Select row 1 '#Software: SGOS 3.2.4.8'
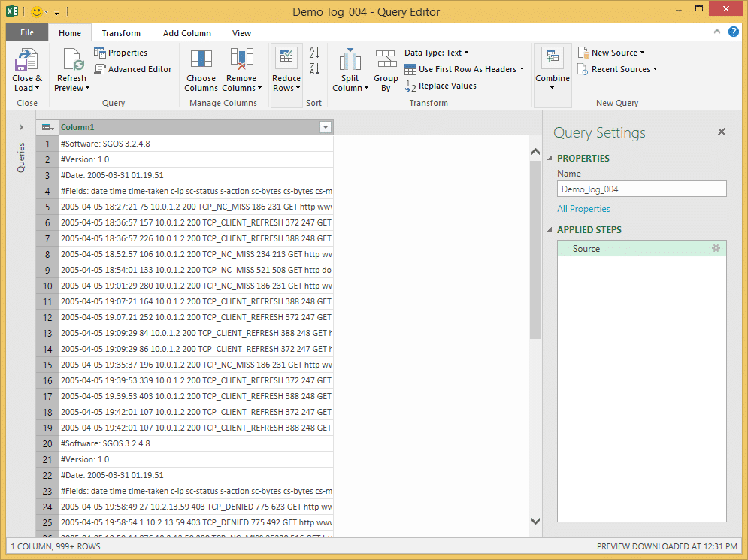Viewport: 748px width, 560px height. [x=196, y=144]
